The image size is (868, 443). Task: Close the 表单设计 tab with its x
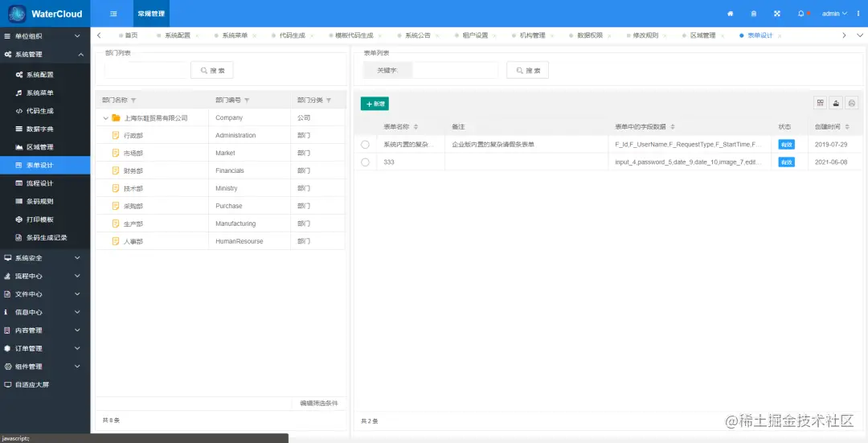pyautogui.click(x=780, y=36)
